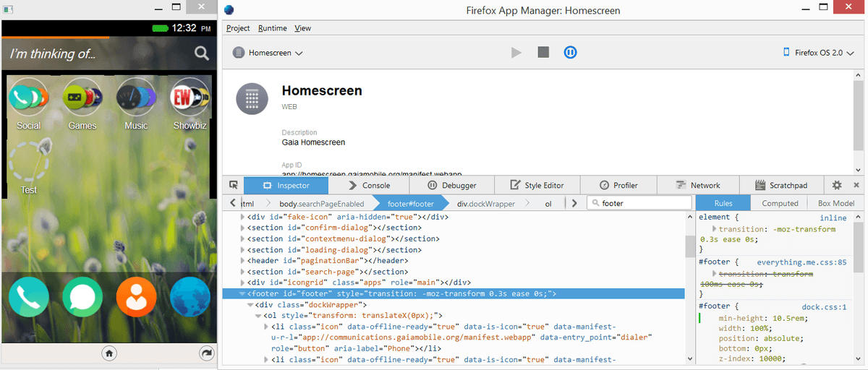Expand the fake-icon div node
Image resolution: width=868 pixels, height=370 pixels.
point(243,217)
